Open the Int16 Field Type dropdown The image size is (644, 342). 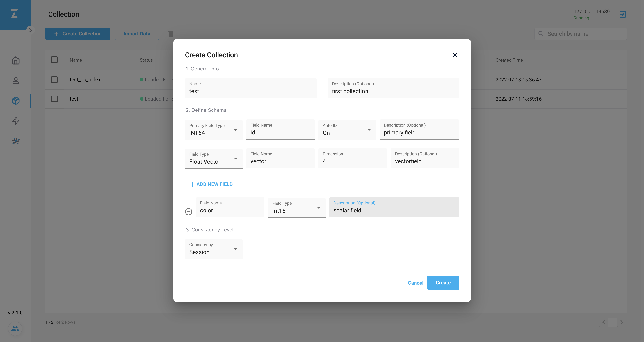(296, 208)
